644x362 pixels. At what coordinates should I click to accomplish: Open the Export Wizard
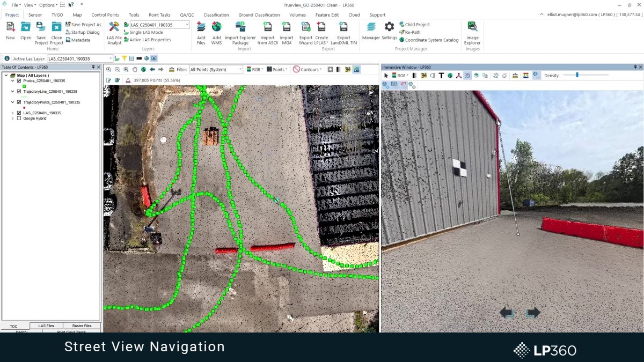[x=306, y=32]
